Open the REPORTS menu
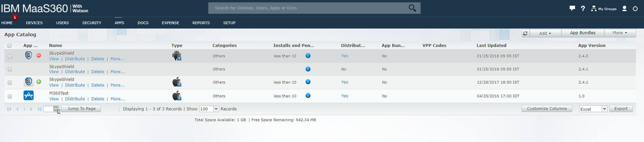Screen dimensions: 644x142 click(x=201, y=23)
